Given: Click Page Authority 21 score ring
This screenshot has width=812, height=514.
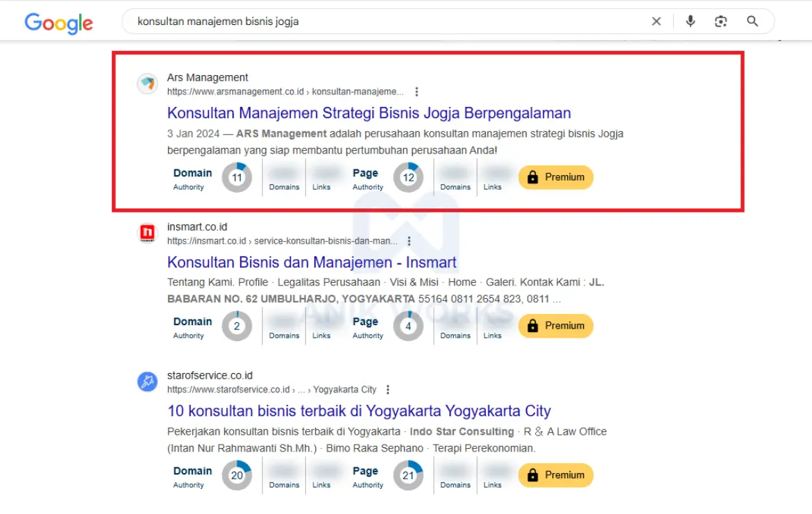Looking at the screenshot, I should point(408,475).
